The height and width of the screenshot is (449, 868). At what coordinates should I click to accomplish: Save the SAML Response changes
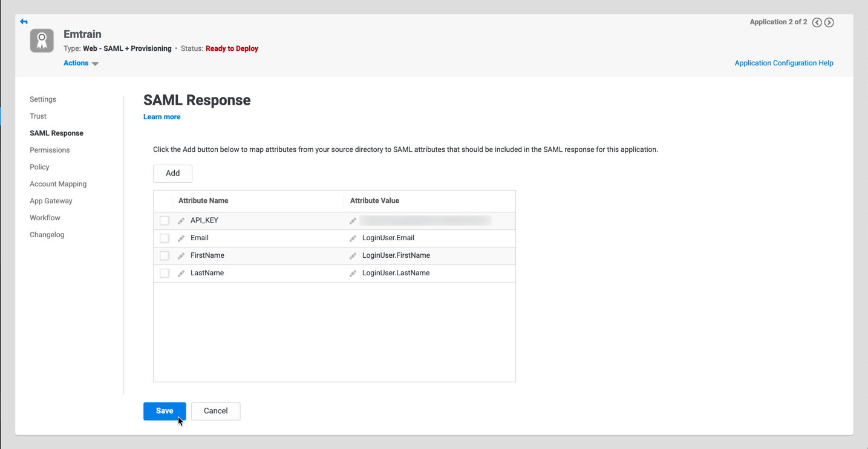click(x=164, y=411)
